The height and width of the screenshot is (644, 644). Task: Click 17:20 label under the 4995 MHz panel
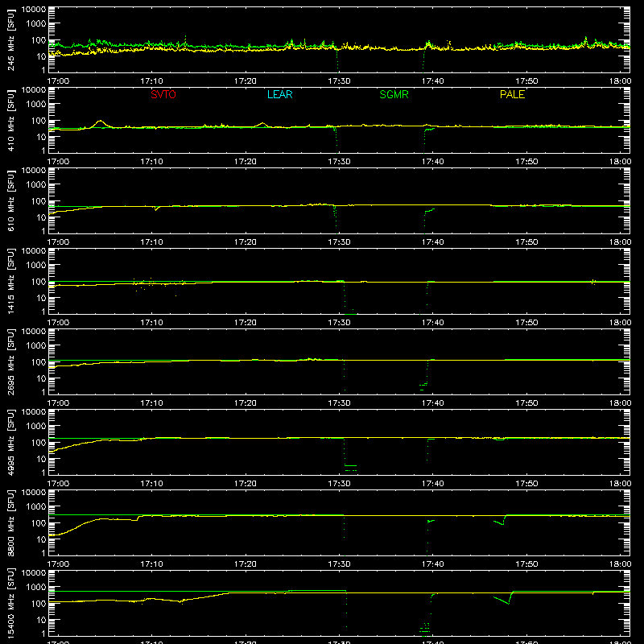click(x=246, y=484)
